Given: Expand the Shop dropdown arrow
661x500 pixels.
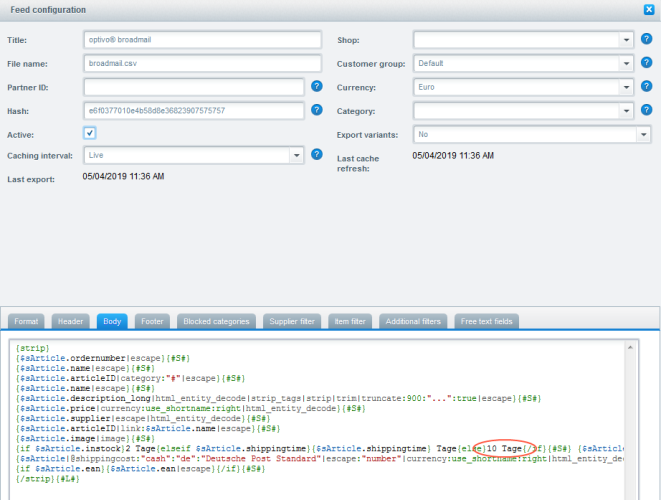Looking at the screenshot, I should [x=626, y=40].
